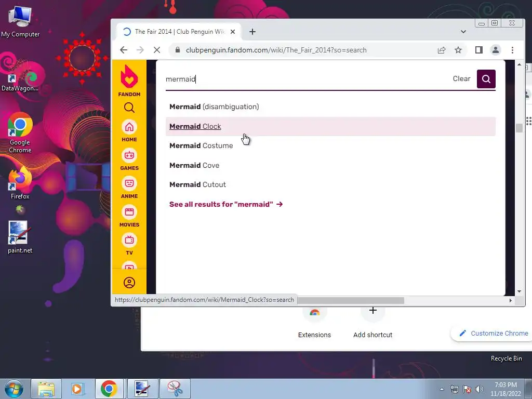This screenshot has width=532, height=399.
Task: Open the Mermaid Costume suggestion
Action: coord(330,146)
